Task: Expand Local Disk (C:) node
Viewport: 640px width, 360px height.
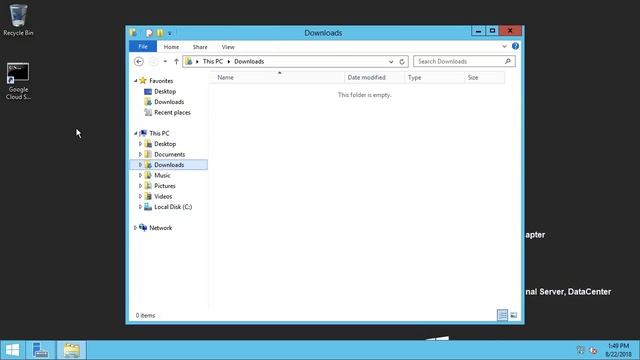Action: click(140, 207)
